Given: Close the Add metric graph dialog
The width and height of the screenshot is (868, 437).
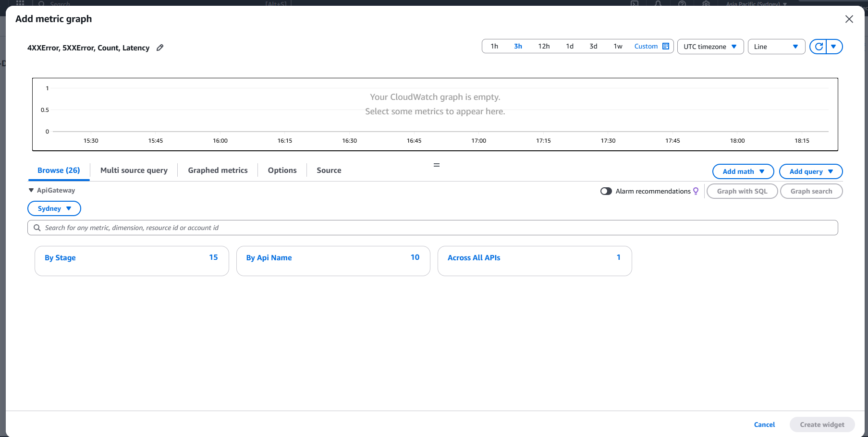Looking at the screenshot, I should coord(849,19).
